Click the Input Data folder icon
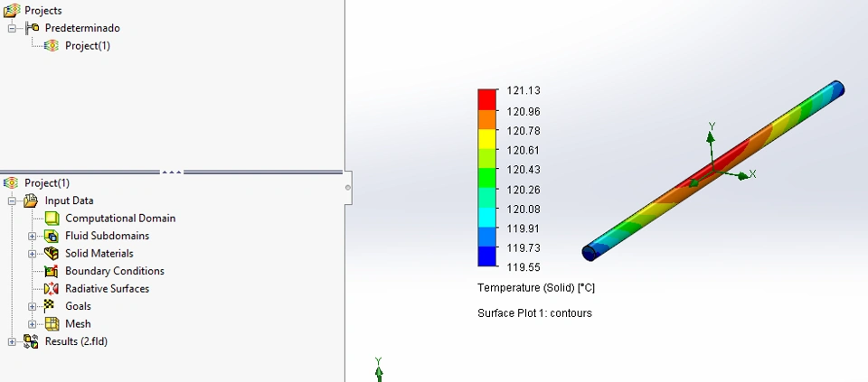The width and height of the screenshot is (868, 382). [x=31, y=200]
